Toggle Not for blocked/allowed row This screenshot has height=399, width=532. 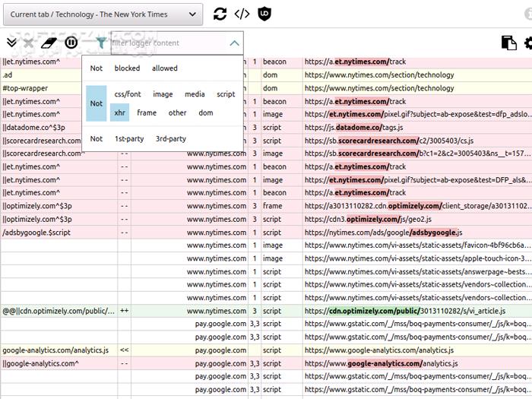97,68
